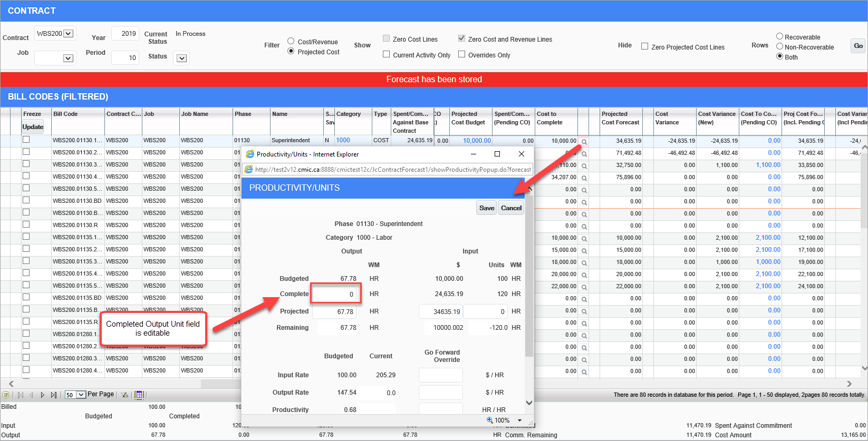Open the Contract WBS200 dropdown

click(x=55, y=34)
